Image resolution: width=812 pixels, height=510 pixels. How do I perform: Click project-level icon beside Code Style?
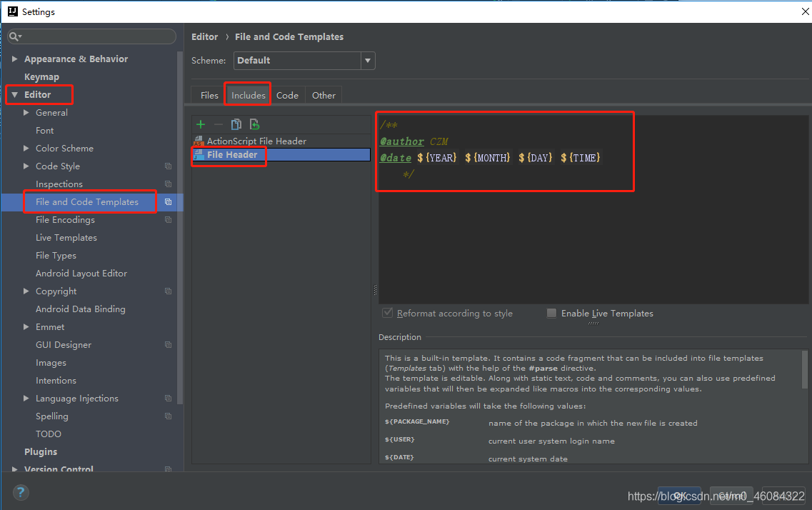pyautogui.click(x=169, y=166)
